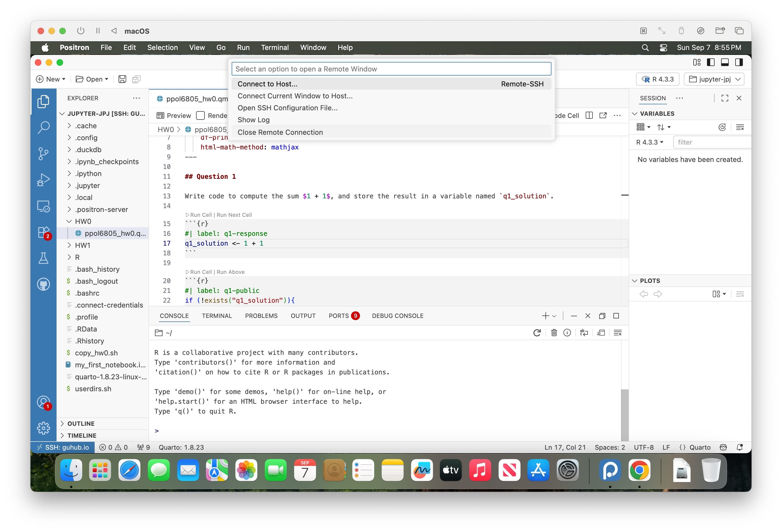Open the jupyter-jpj folder dropdown
This screenshot has width=782, height=532.
(x=714, y=79)
